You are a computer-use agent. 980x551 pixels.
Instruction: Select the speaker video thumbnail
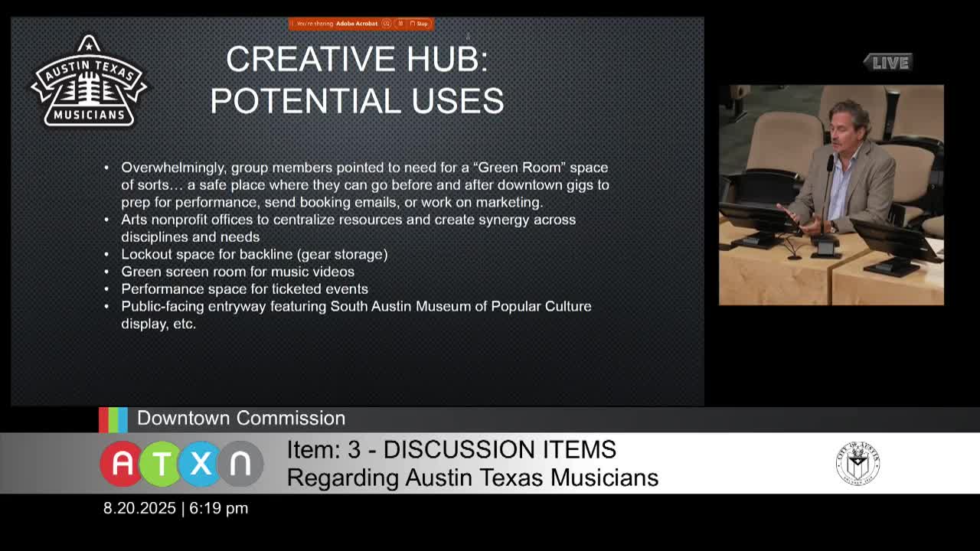tap(831, 195)
